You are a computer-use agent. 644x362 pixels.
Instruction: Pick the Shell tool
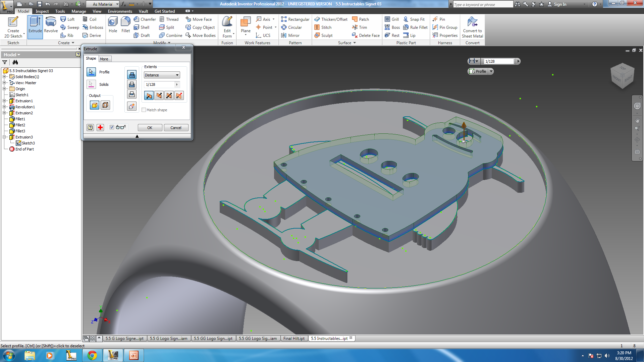click(x=142, y=27)
